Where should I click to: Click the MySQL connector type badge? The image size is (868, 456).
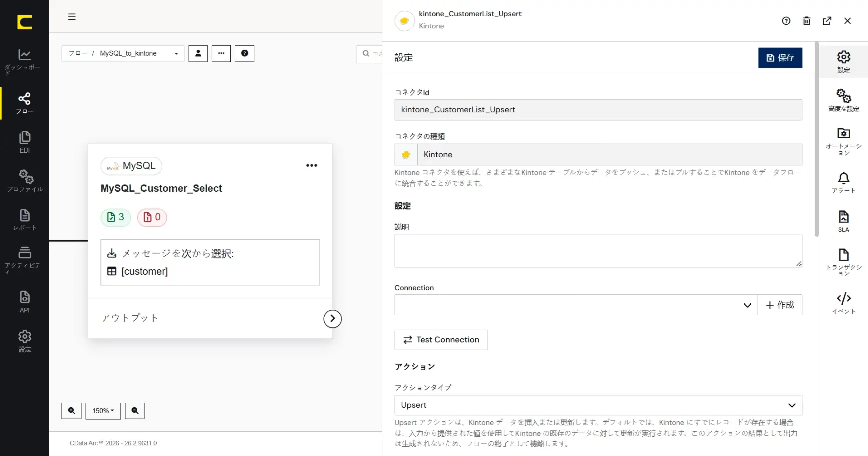coord(131,166)
